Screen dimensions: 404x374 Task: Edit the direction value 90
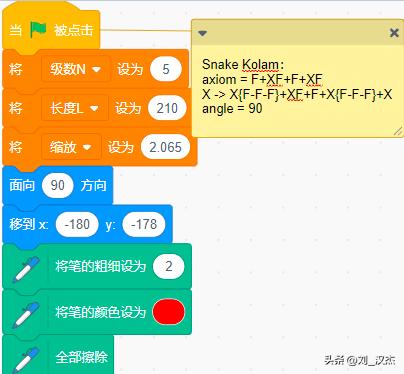pos(57,185)
